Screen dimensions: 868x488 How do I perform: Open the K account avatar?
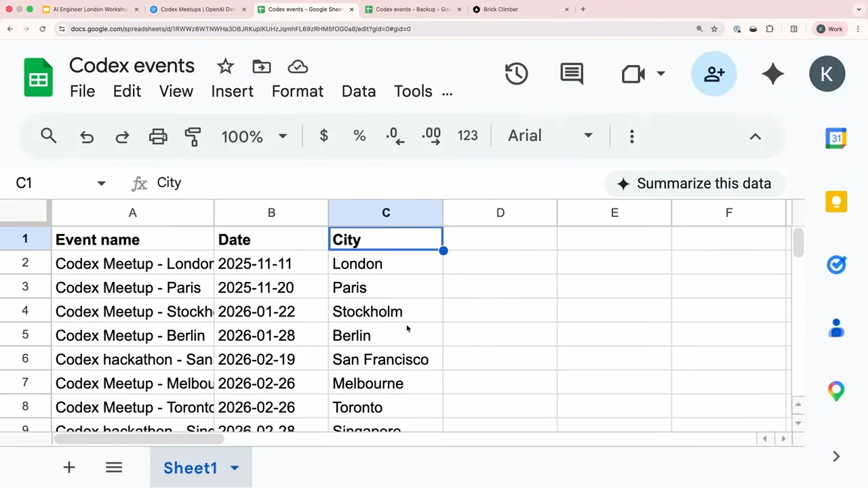click(x=827, y=74)
